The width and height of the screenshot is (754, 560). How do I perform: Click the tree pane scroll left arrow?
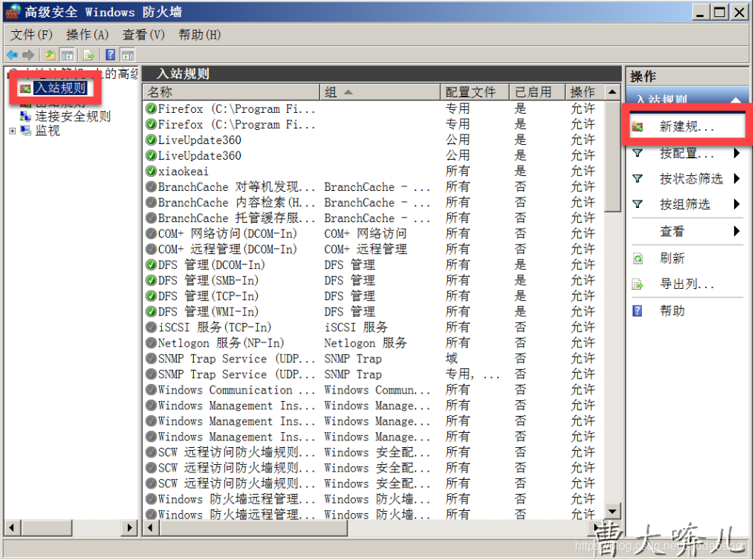click(12, 528)
